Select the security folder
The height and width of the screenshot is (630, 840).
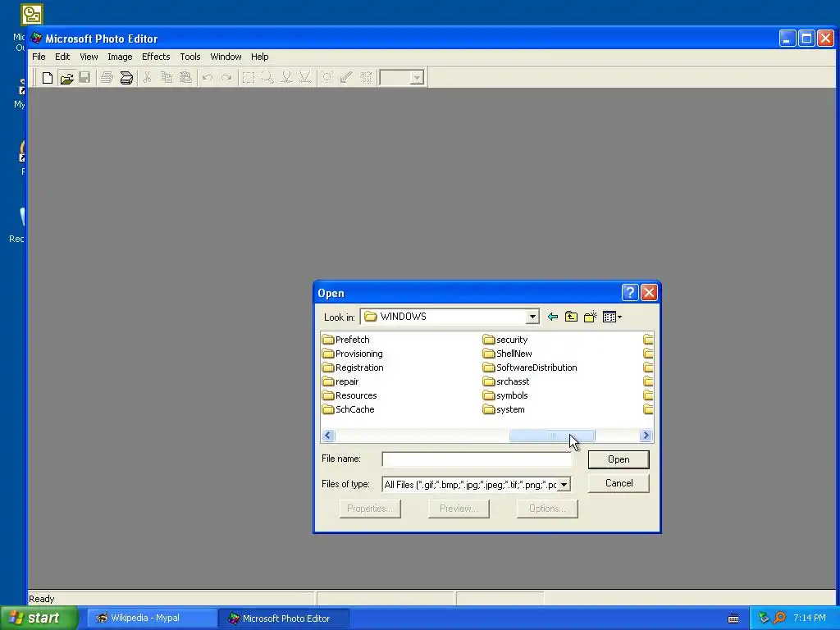(505, 340)
